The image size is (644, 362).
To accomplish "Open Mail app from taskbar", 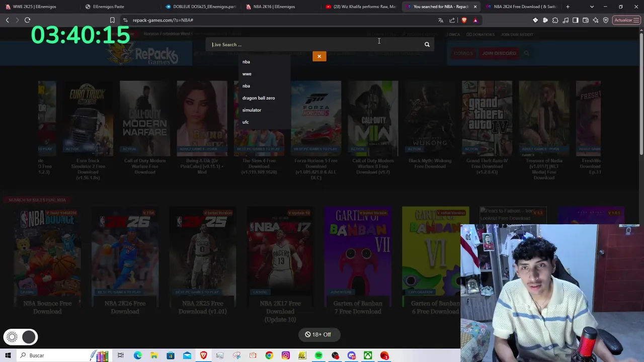I will 187,355.
